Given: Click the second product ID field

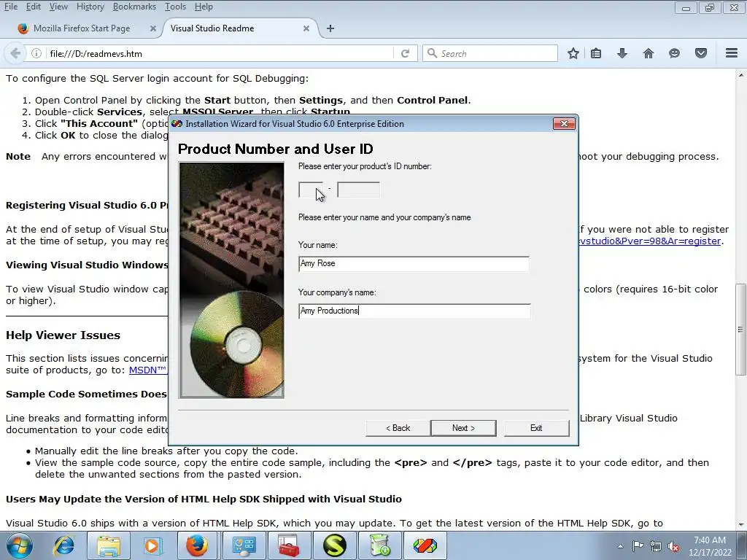Looking at the screenshot, I should click(359, 190).
